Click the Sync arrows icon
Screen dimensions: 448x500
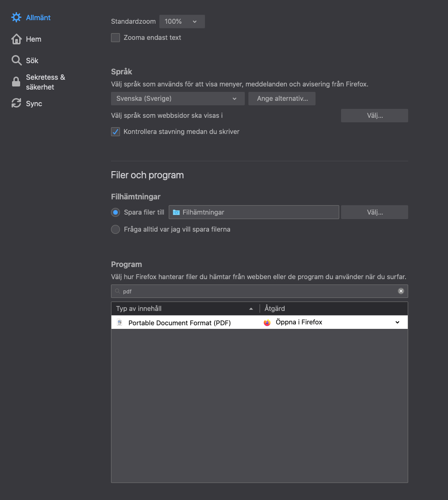click(x=16, y=103)
